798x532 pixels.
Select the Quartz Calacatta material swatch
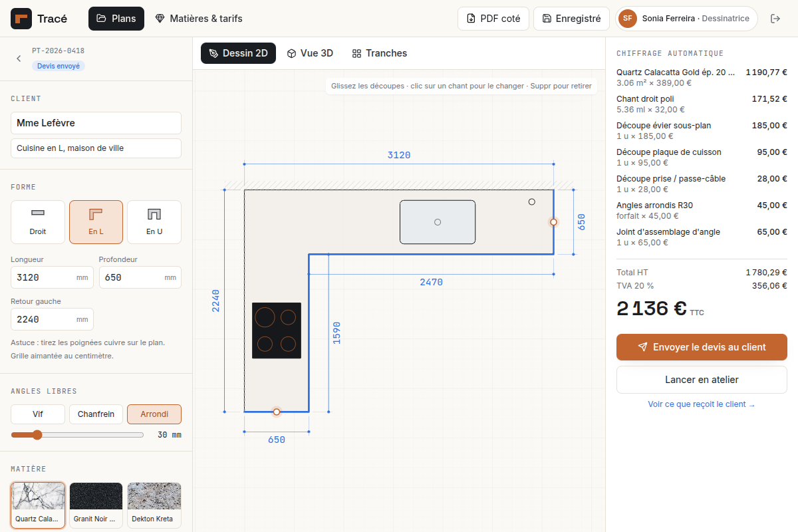click(38, 505)
